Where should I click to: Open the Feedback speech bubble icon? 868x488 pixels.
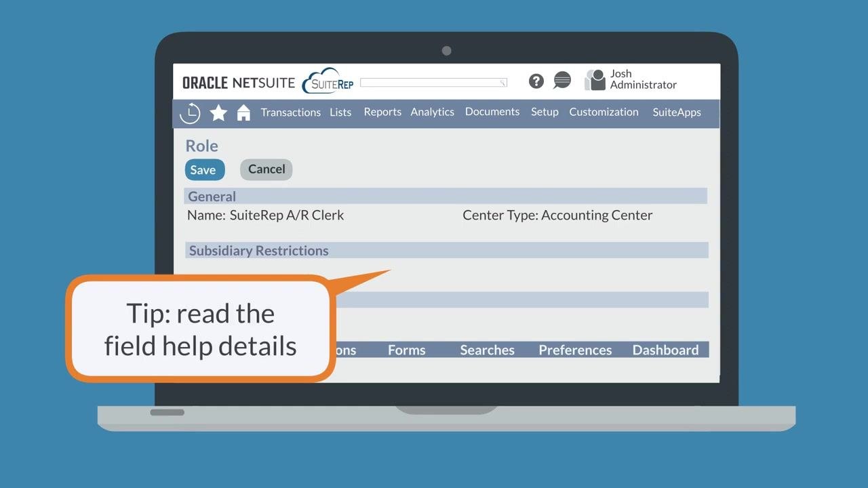click(562, 81)
